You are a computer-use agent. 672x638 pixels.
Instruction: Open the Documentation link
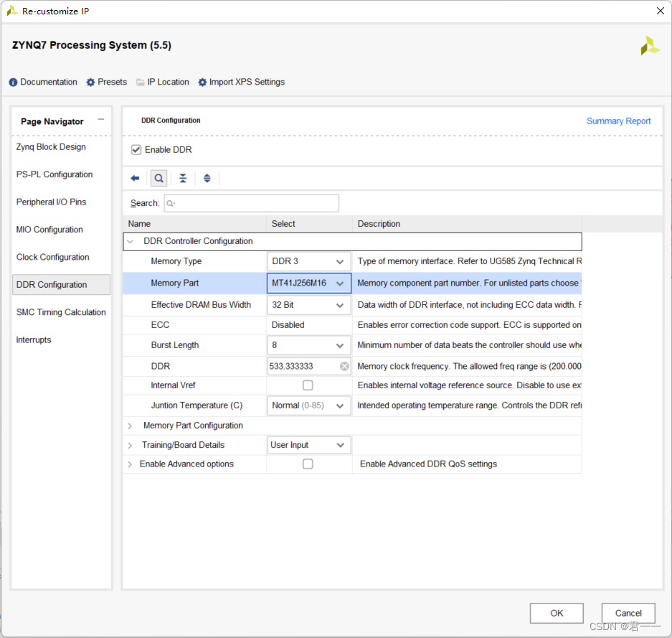click(x=49, y=82)
